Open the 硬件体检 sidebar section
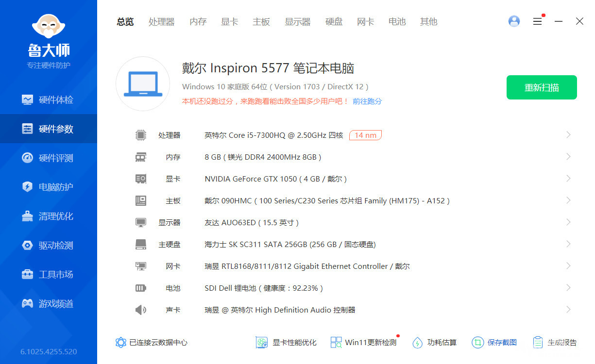The height and width of the screenshot is (364, 595). [x=49, y=99]
